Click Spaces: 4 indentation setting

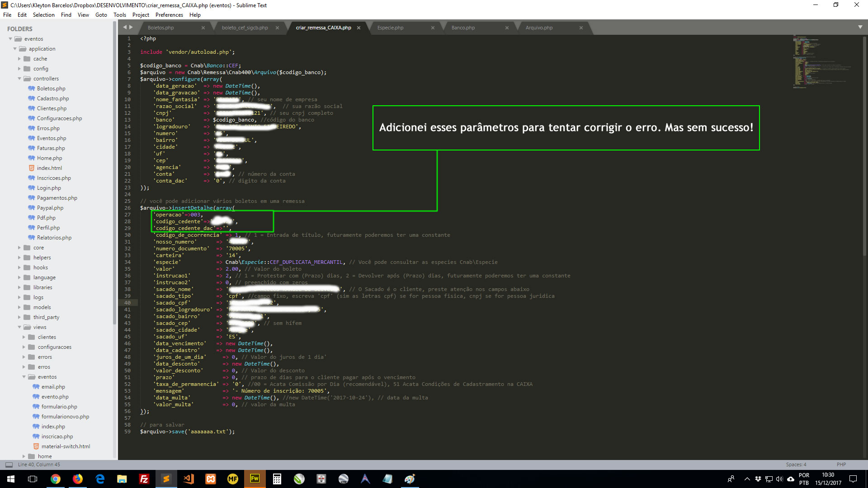point(796,465)
